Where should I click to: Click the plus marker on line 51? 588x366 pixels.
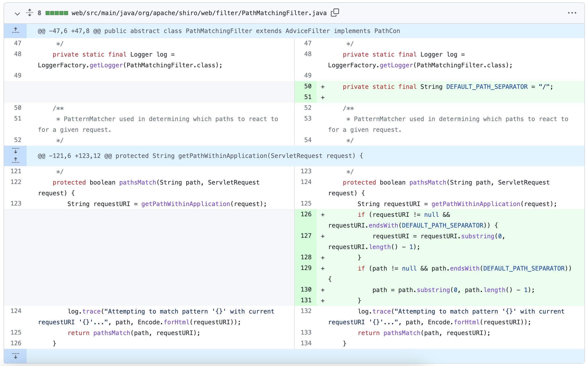pyautogui.click(x=323, y=98)
